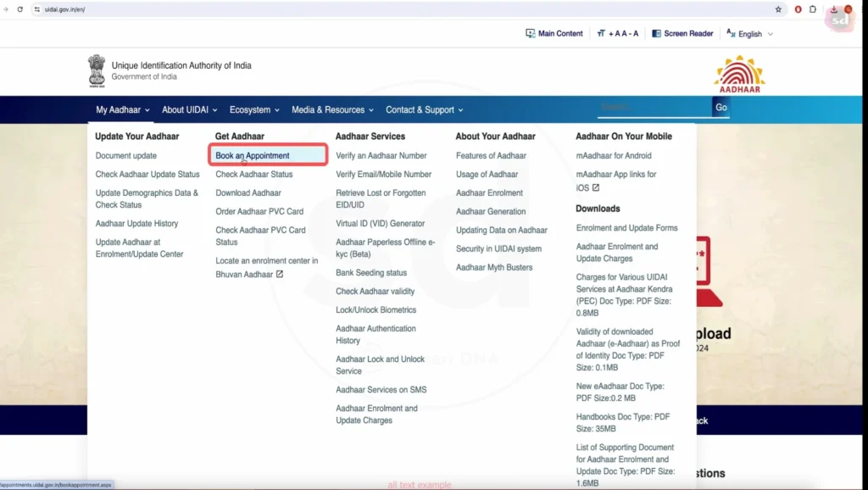868x490 pixels.
Task: Select Book an Appointment
Action: point(253,156)
